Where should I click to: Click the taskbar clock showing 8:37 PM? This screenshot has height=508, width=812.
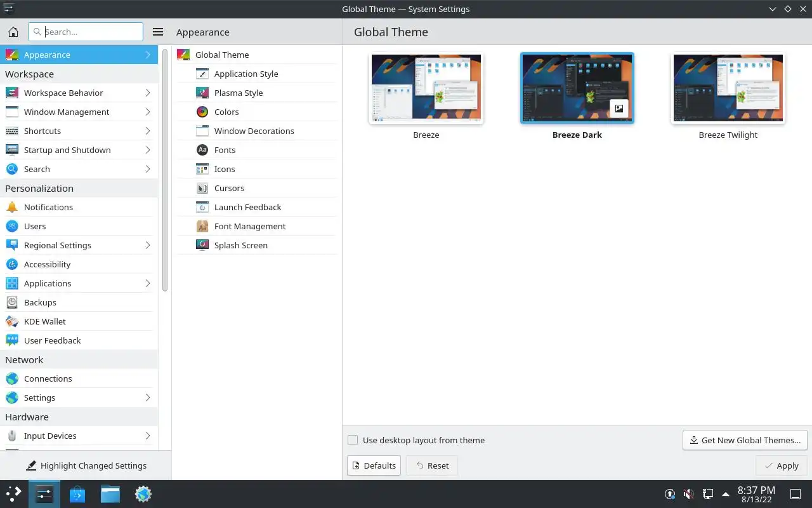click(x=756, y=494)
